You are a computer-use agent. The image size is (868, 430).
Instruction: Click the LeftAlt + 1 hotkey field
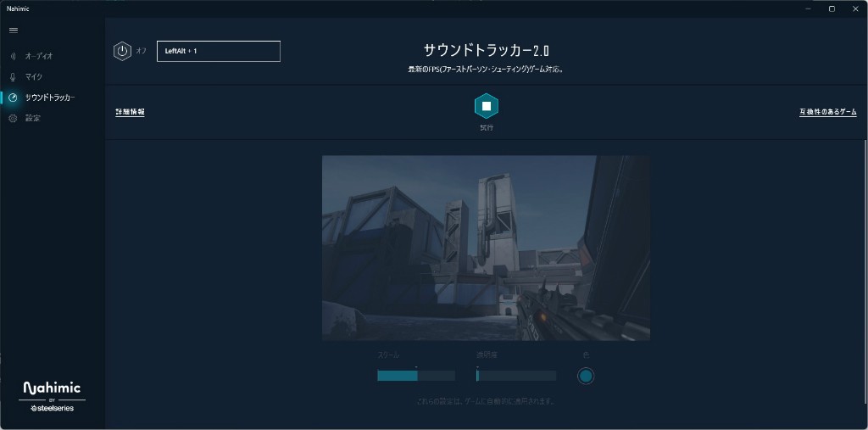(219, 51)
